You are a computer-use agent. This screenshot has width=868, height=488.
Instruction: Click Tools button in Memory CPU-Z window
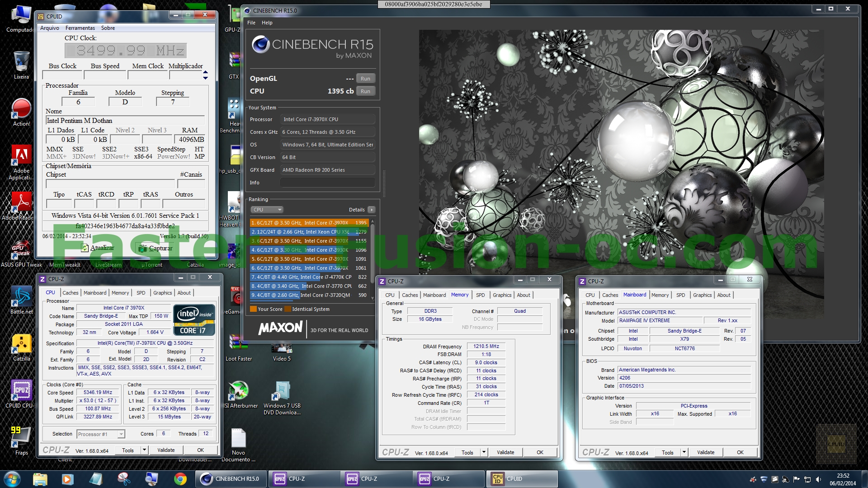tap(467, 452)
